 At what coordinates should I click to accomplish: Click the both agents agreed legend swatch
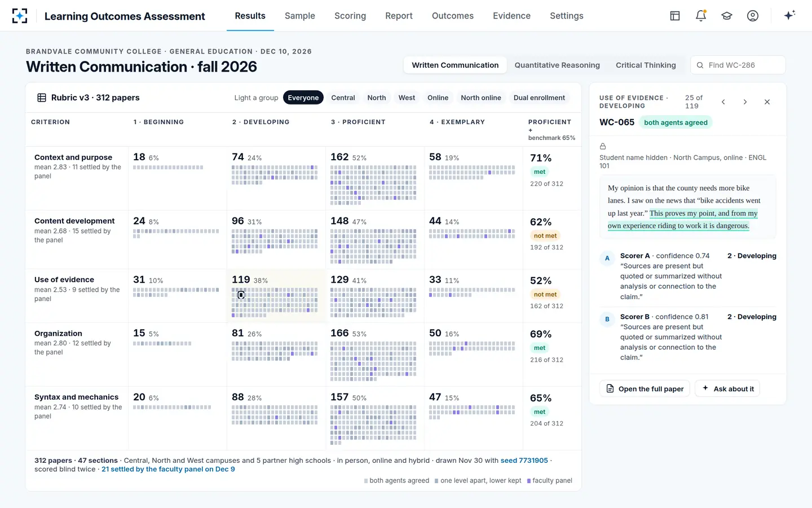click(x=366, y=481)
